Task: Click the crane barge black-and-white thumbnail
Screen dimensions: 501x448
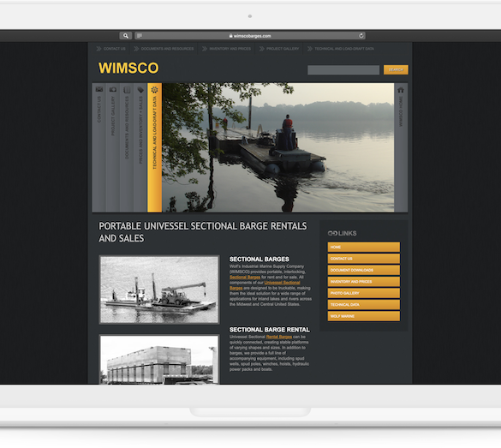Action: (x=159, y=290)
